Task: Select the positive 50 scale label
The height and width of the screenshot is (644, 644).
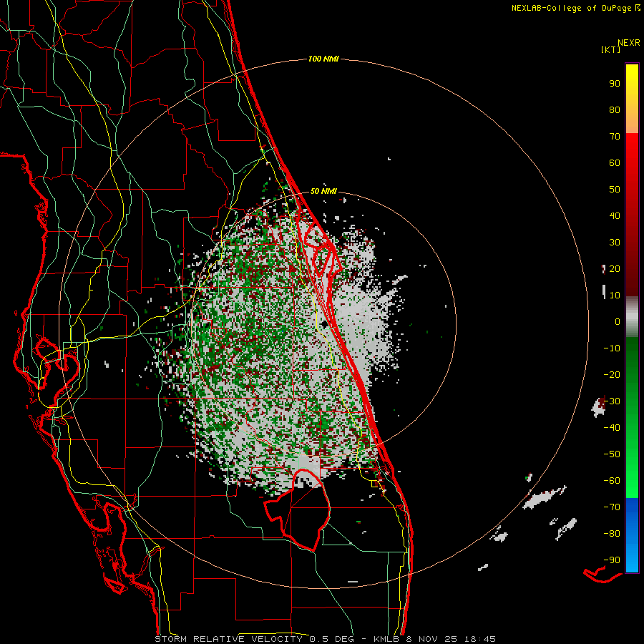Action: (x=615, y=190)
